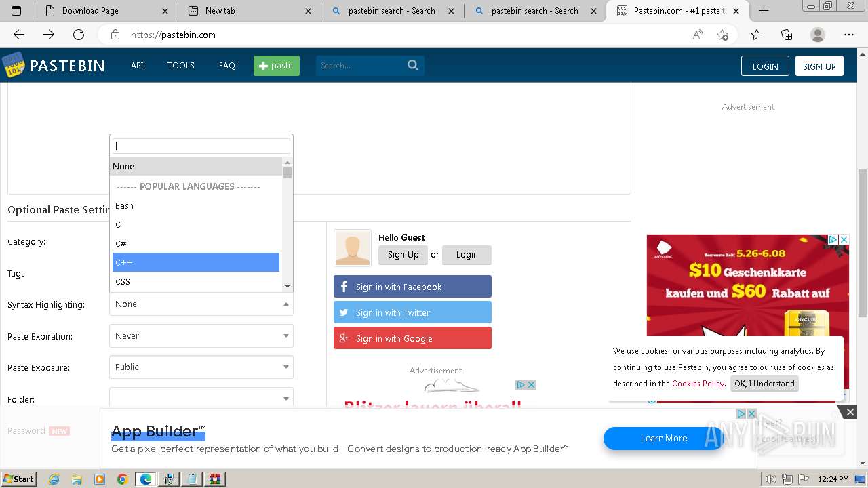
Task: Sign in with Facebook
Action: click(x=412, y=287)
